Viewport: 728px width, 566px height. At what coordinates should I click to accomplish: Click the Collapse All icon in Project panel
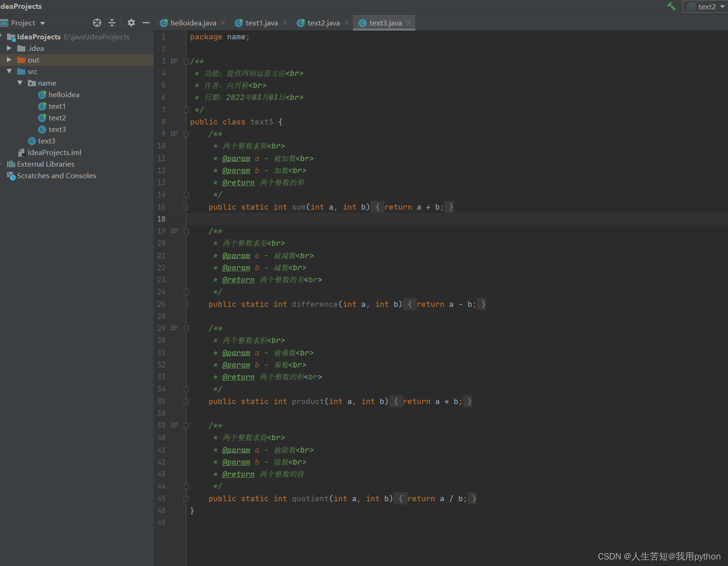(112, 23)
